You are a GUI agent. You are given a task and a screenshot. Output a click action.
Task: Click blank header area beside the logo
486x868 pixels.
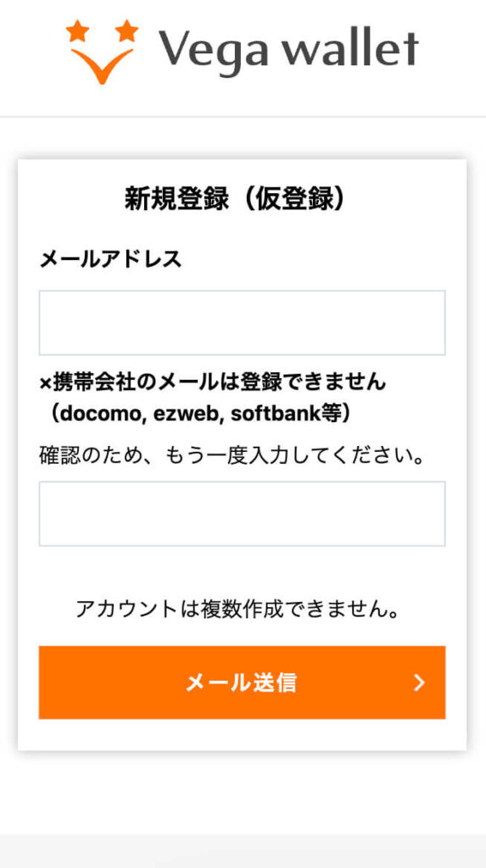455,55
